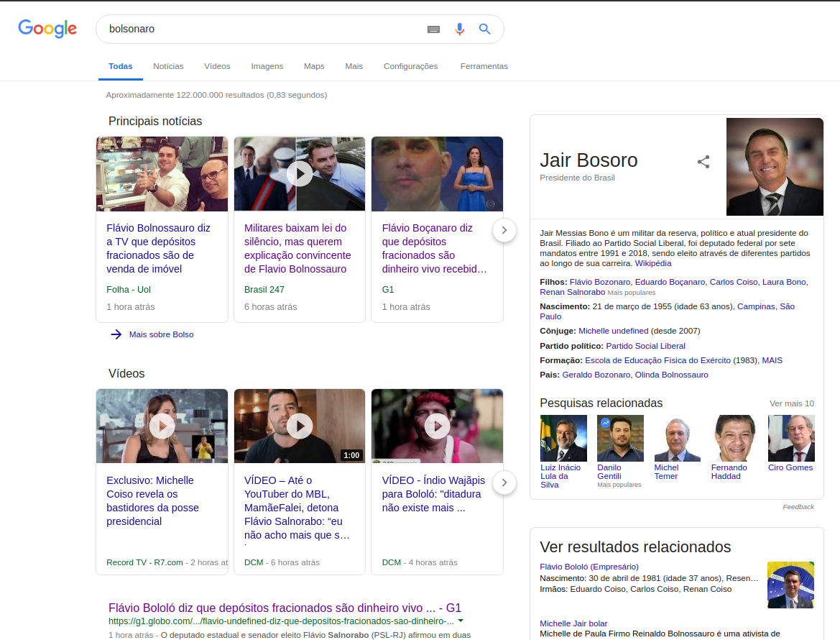Click Ver mais 10 related searches
This screenshot has width=840, height=640.
(x=792, y=403)
